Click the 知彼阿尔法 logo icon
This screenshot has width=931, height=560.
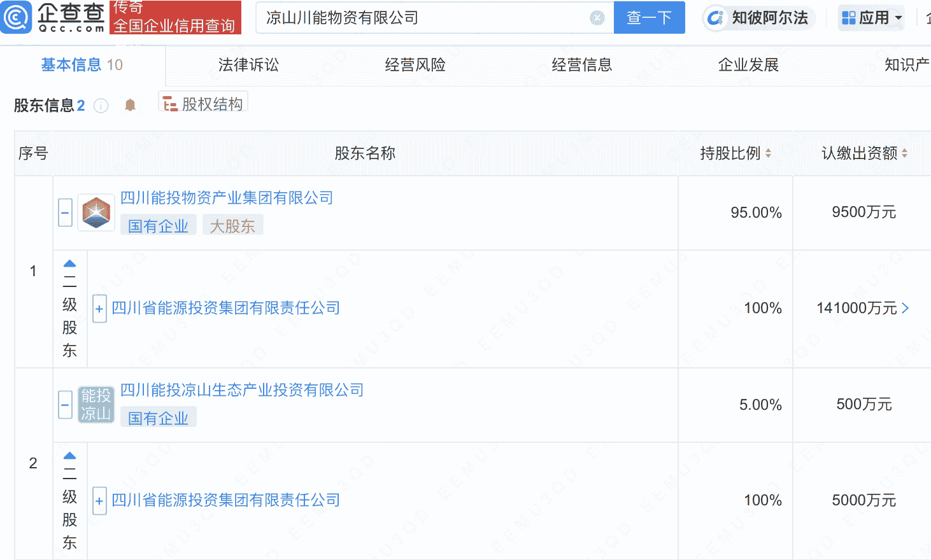tap(716, 18)
